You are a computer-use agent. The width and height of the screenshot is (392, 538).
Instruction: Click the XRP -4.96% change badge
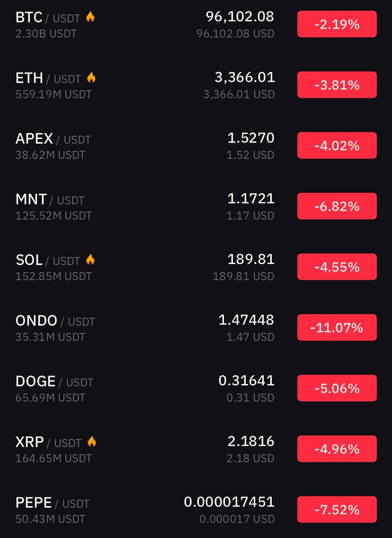point(337,449)
